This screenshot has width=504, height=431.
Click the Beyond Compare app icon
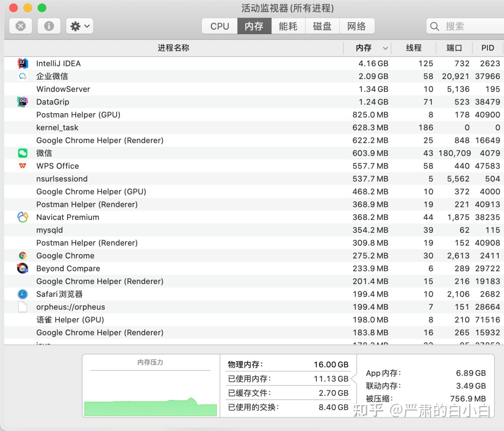pos(23,268)
